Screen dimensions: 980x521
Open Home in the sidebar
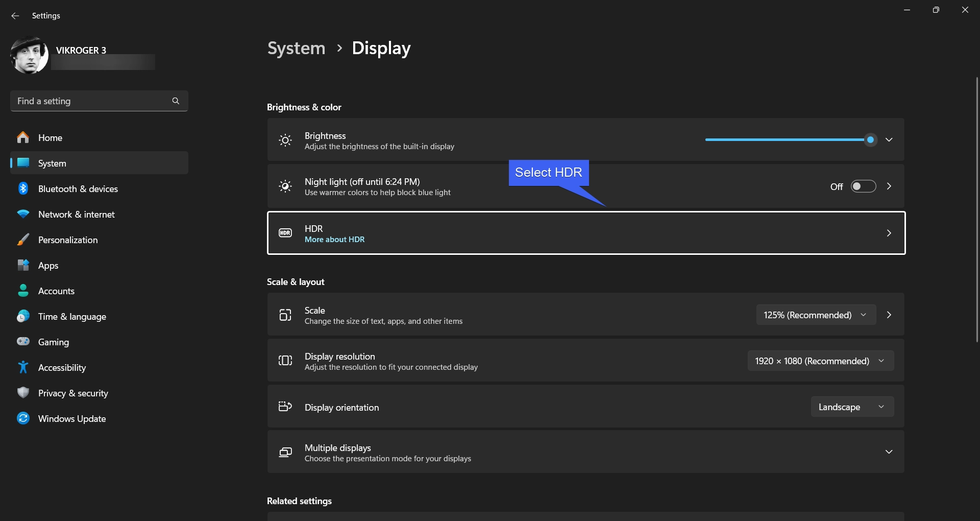[x=99, y=137]
